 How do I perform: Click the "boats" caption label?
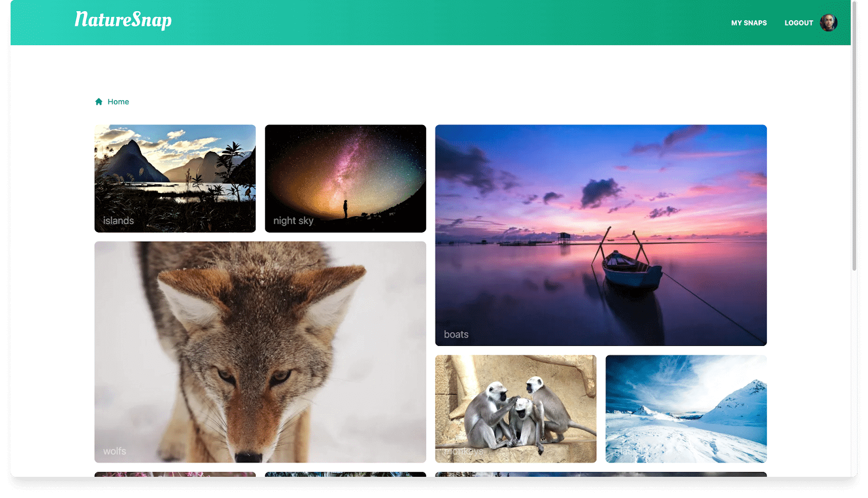[456, 334]
